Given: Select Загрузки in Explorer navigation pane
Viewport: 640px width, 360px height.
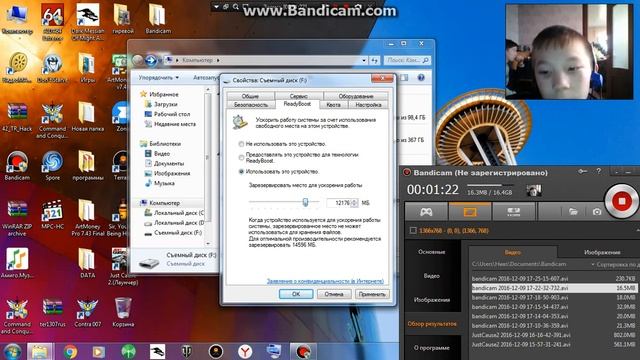Looking at the screenshot, I should [x=165, y=104].
